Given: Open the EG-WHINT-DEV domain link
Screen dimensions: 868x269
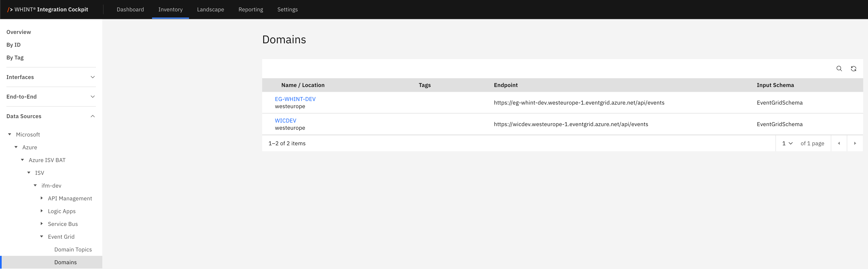Looking at the screenshot, I should coord(295,99).
